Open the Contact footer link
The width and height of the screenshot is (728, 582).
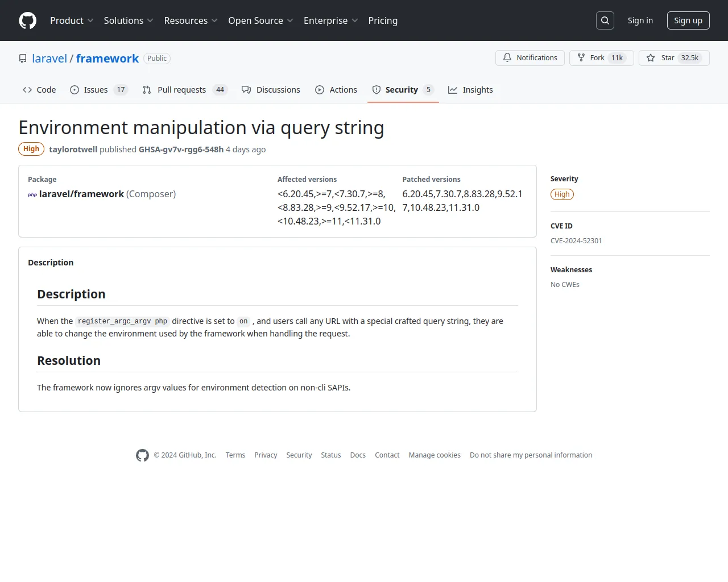pos(387,455)
